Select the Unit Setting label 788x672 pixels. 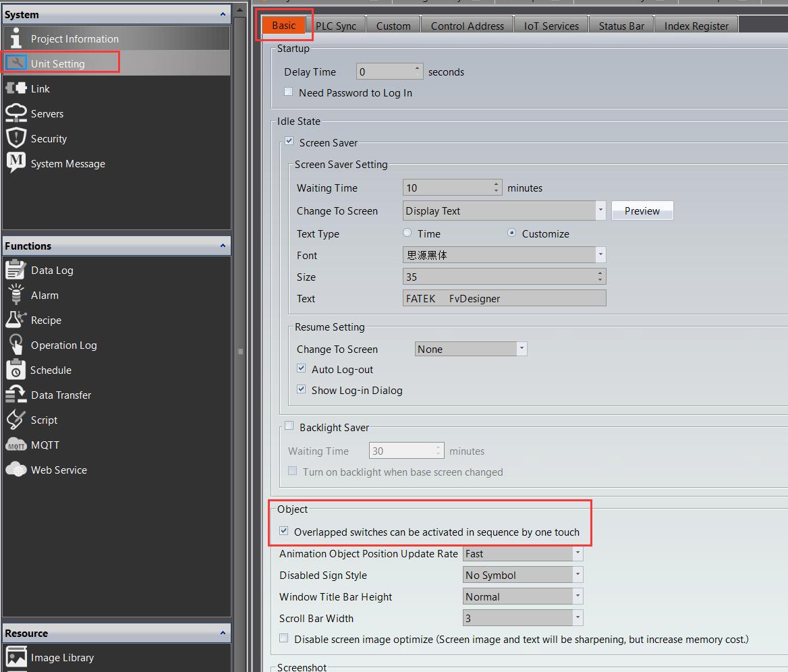(x=58, y=64)
